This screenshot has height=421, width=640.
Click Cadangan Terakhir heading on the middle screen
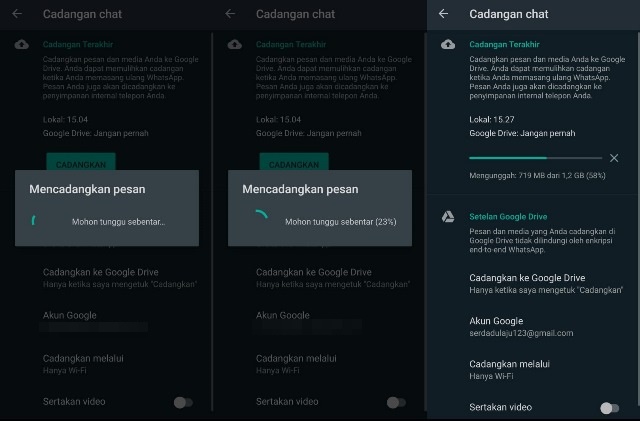point(291,45)
